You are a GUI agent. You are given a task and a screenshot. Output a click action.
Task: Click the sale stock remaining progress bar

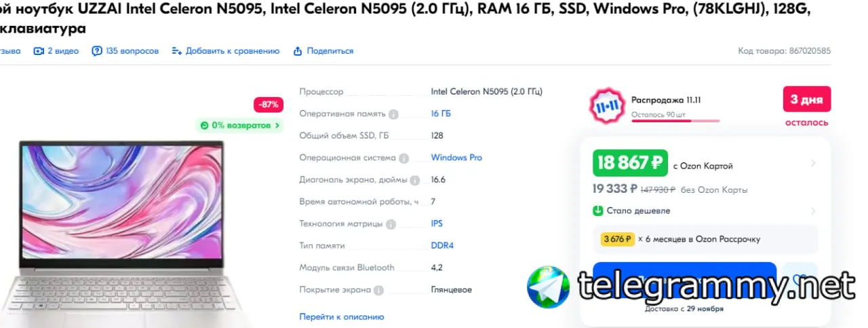point(675,121)
